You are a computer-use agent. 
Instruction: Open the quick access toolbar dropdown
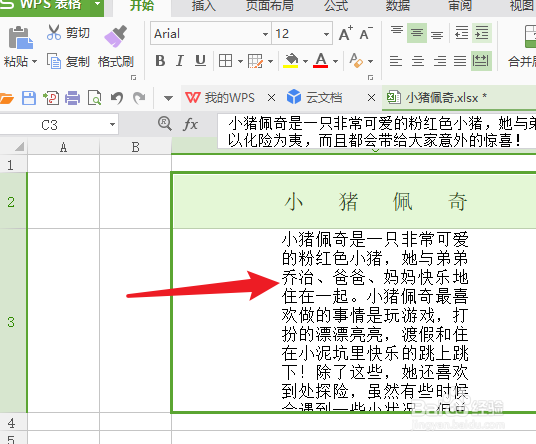click(168, 98)
